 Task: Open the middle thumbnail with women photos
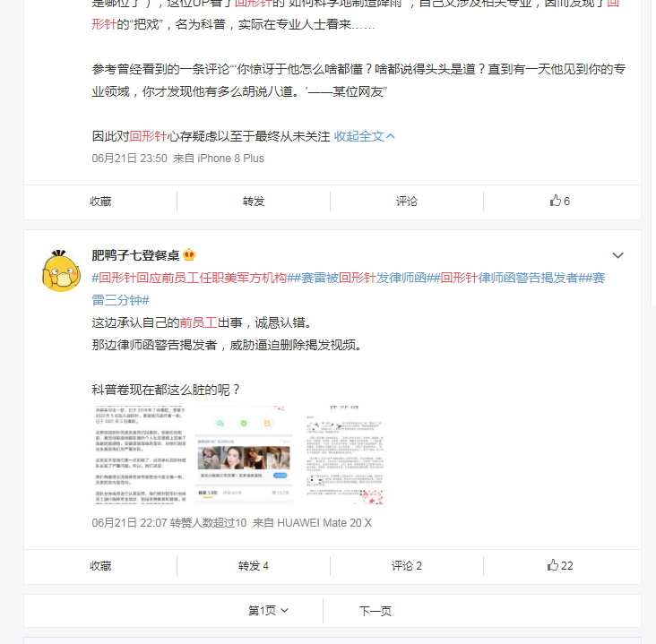(243, 455)
